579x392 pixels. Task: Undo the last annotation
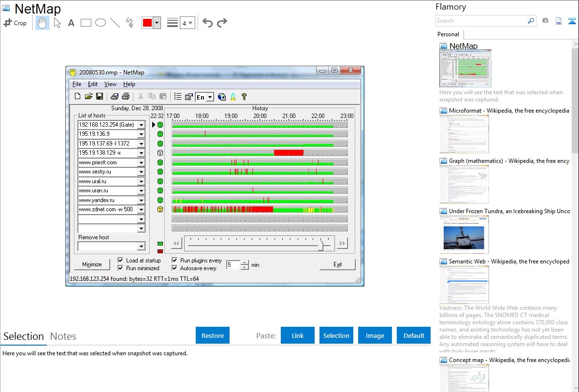[x=207, y=23]
